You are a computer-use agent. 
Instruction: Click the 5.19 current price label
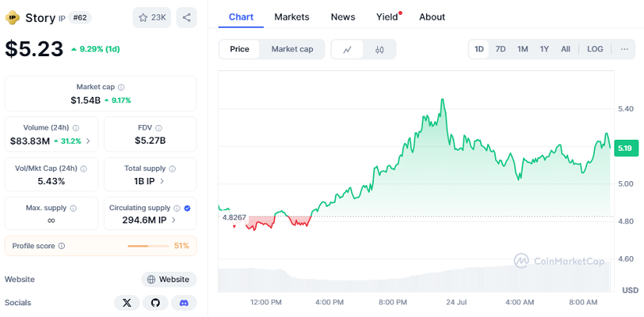point(626,148)
